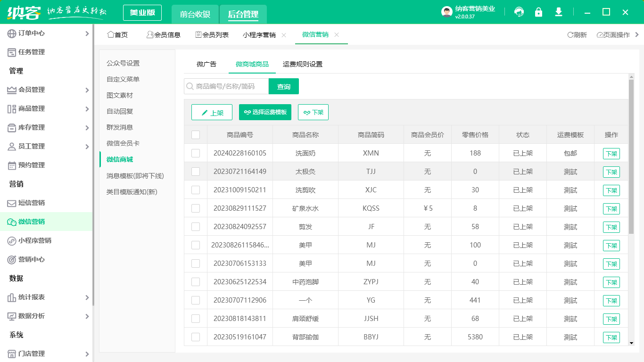Expand the 会员管理 chevron
Screen dimensions: 644x362
click(87, 90)
